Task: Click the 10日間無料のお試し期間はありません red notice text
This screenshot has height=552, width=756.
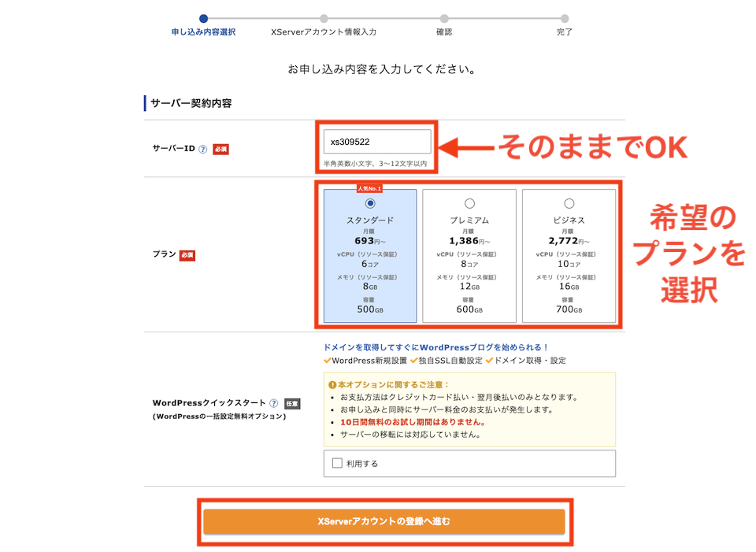Action: [x=413, y=422]
